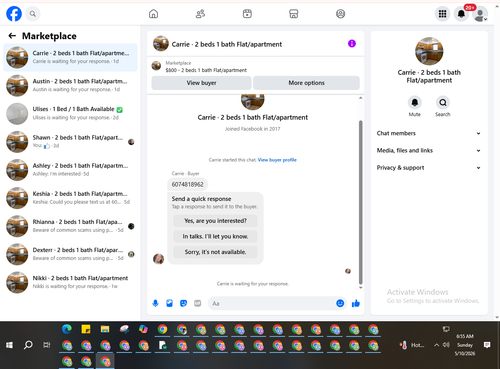
Task: Open Sticky Notes from taskbar
Action: [x=86, y=329]
